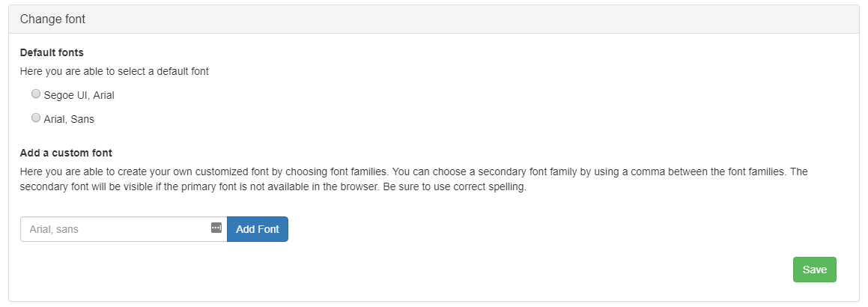Click the 'select a default font' description line
The width and height of the screenshot is (868, 307).
(x=114, y=72)
